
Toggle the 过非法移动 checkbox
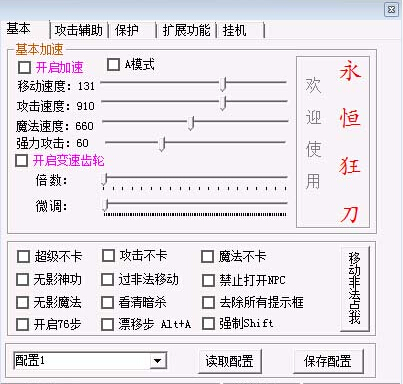click(x=108, y=280)
